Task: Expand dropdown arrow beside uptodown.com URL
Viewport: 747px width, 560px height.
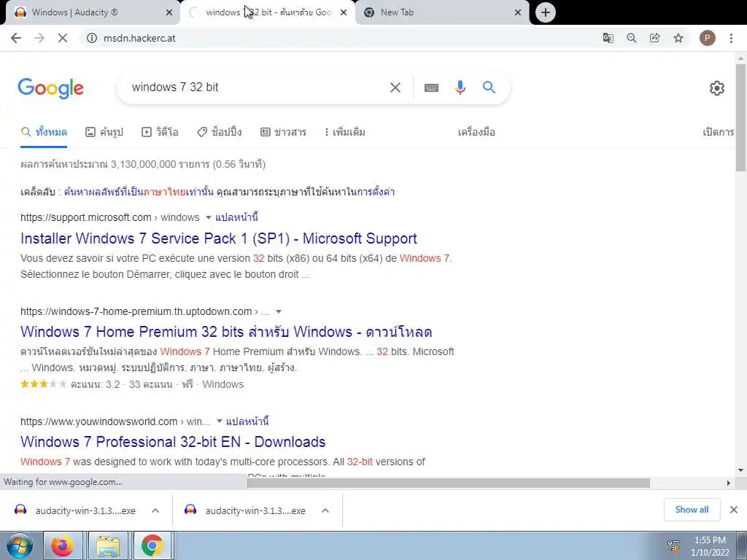Action: [279, 312]
